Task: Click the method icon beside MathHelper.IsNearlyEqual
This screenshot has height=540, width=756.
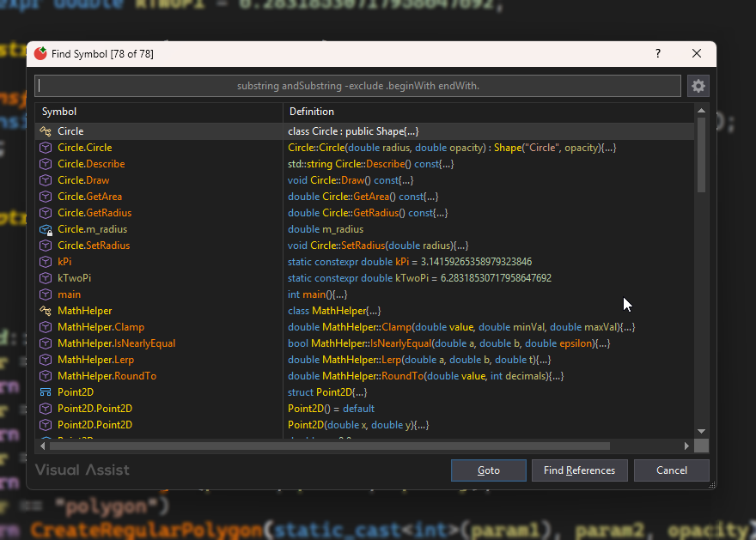Action: (x=46, y=343)
